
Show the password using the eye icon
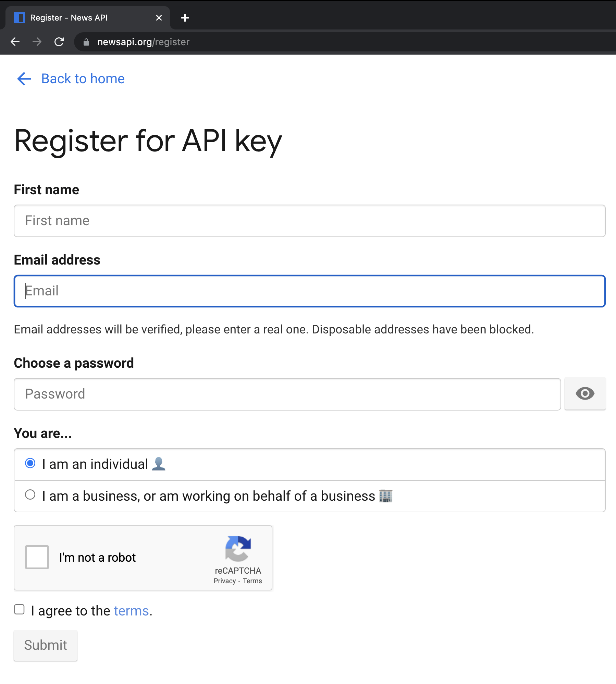click(585, 393)
